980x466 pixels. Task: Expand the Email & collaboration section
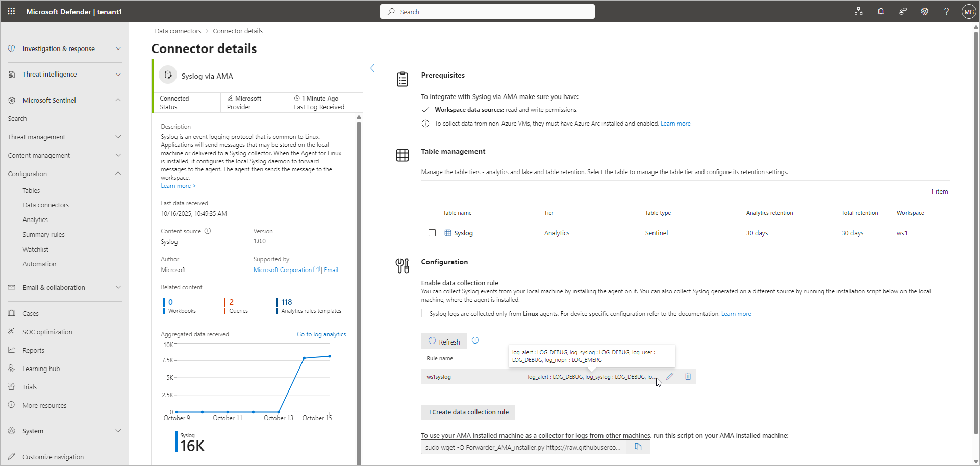(x=118, y=287)
